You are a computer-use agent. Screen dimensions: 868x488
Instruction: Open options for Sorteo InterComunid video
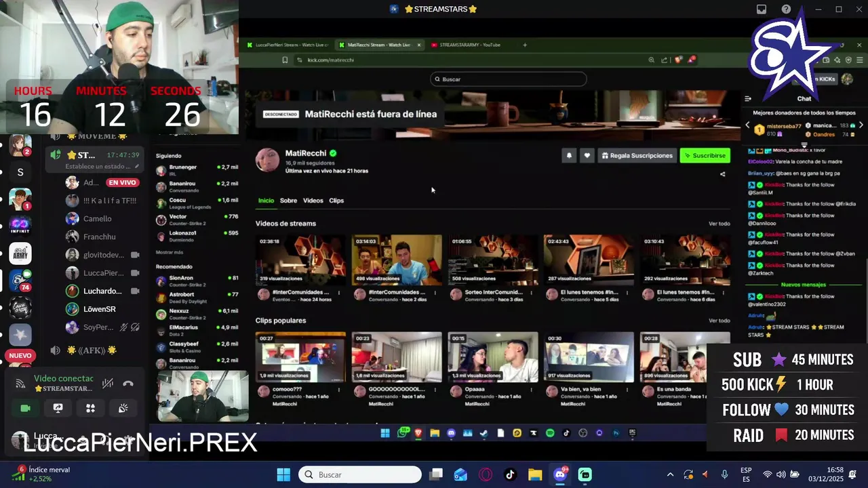click(x=531, y=293)
